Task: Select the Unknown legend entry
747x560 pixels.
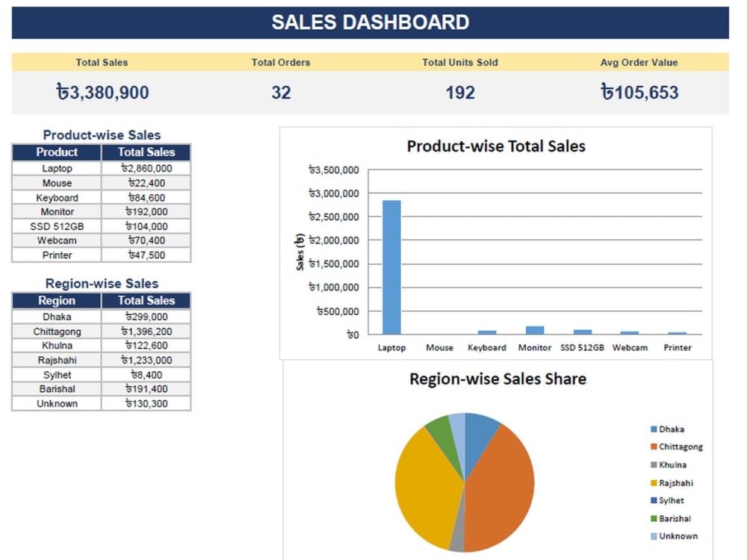Action: click(674, 536)
